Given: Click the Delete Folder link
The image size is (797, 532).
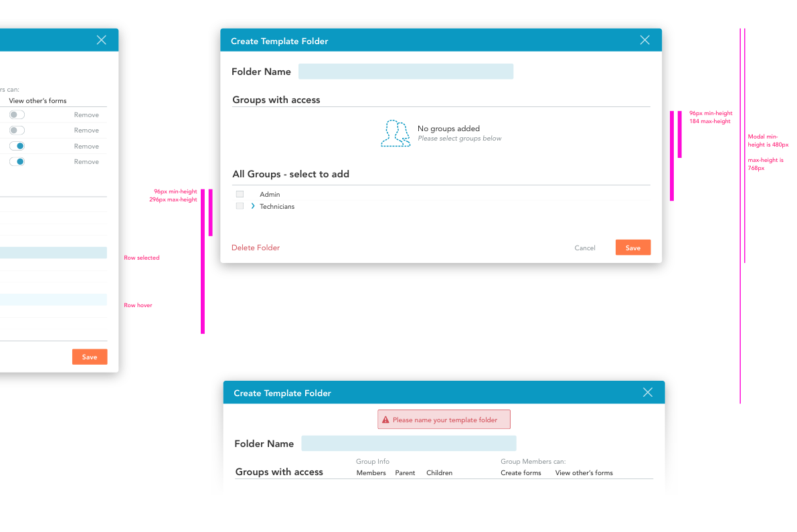Looking at the screenshot, I should click(256, 248).
